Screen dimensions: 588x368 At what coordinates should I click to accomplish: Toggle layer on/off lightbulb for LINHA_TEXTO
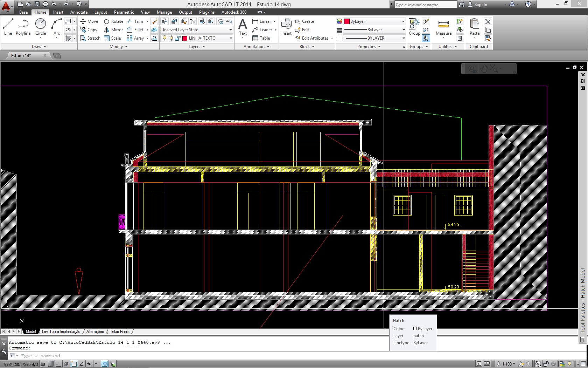coord(164,38)
